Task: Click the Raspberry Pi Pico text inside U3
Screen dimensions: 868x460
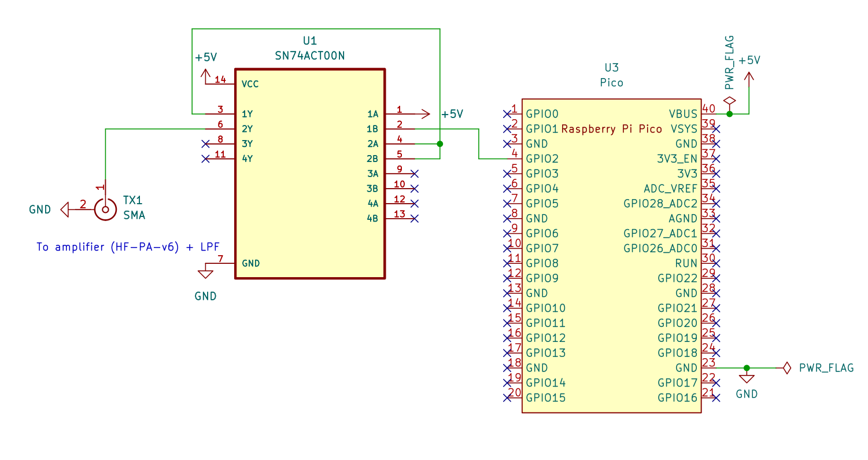Action: tap(612, 129)
